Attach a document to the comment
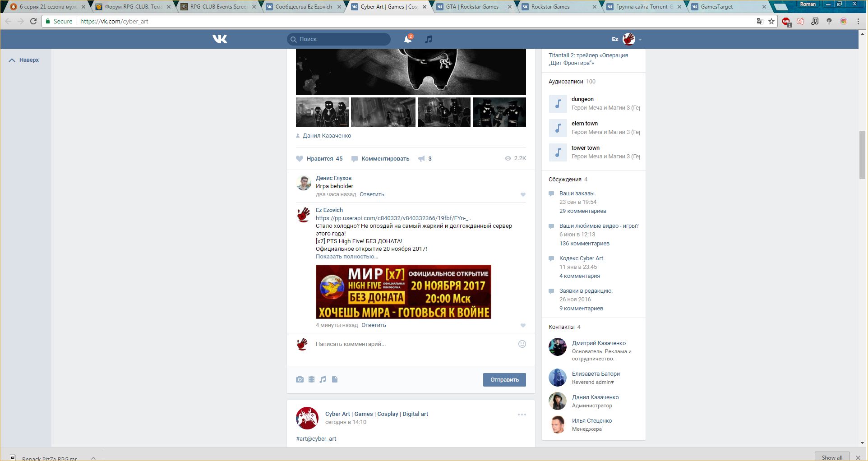868x461 pixels. [x=335, y=380]
